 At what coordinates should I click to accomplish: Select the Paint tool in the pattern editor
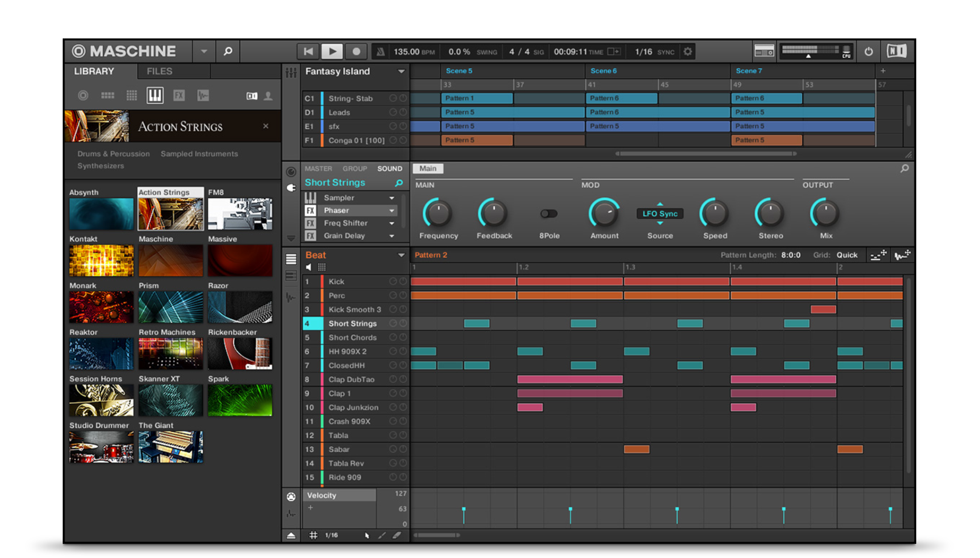(382, 534)
